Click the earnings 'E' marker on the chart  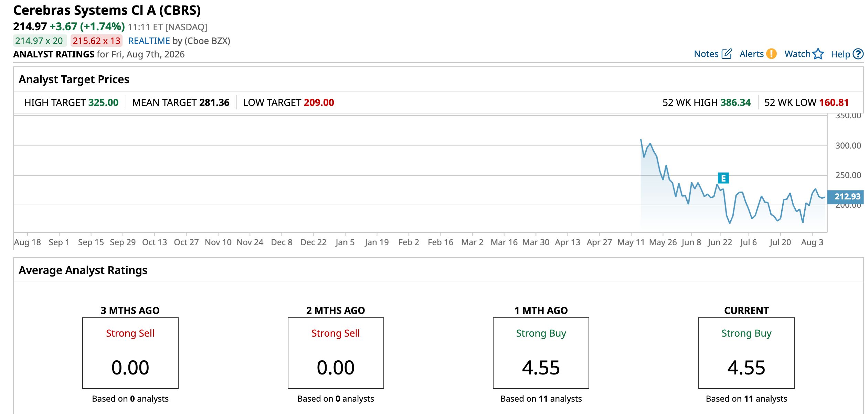click(723, 178)
